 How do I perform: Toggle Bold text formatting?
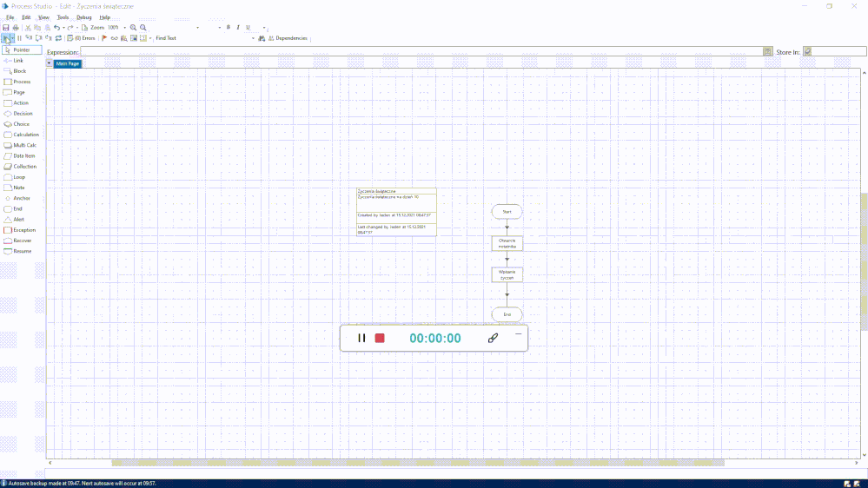pyautogui.click(x=228, y=28)
